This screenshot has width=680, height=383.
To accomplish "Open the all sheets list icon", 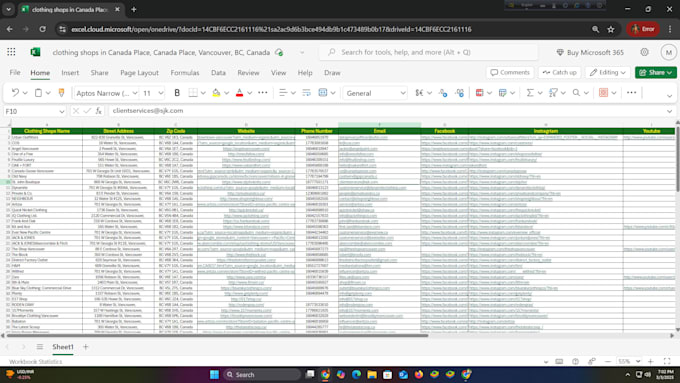I will (39, 347).
